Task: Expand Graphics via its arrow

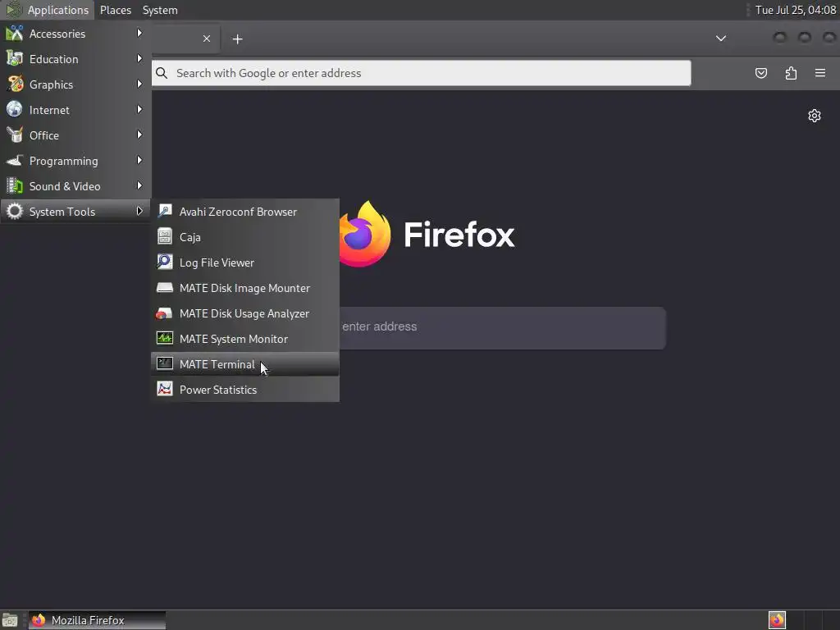Action: [139, 84]
